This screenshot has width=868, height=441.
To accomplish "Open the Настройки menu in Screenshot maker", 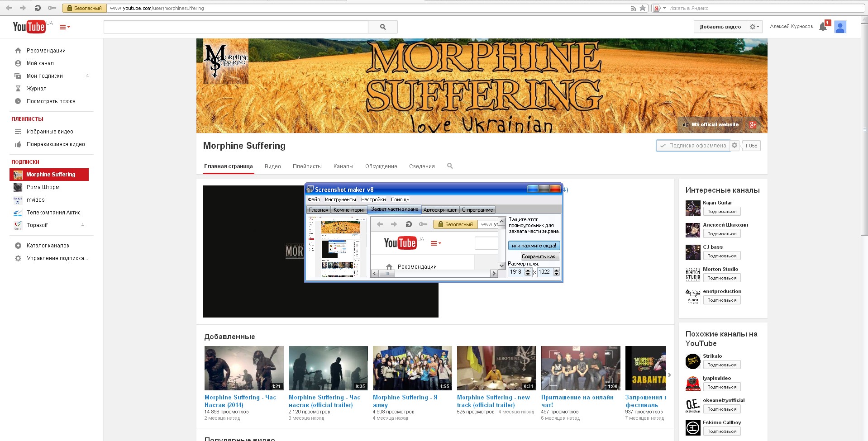I will point(373,199).
